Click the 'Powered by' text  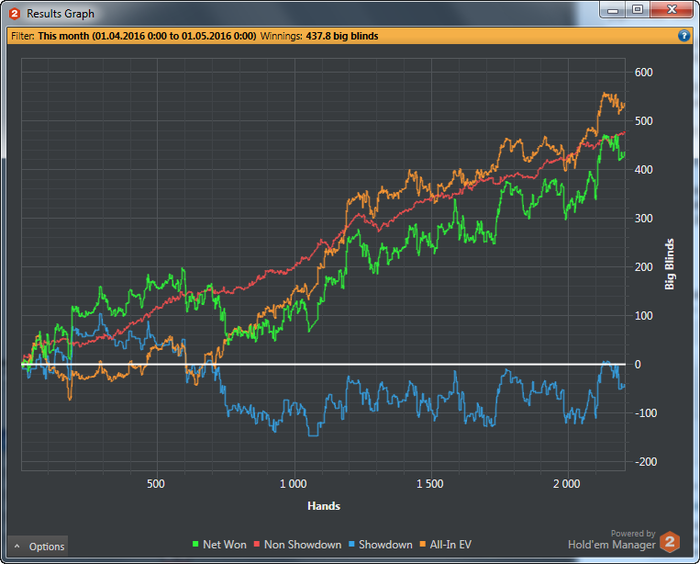click(633, 533)
